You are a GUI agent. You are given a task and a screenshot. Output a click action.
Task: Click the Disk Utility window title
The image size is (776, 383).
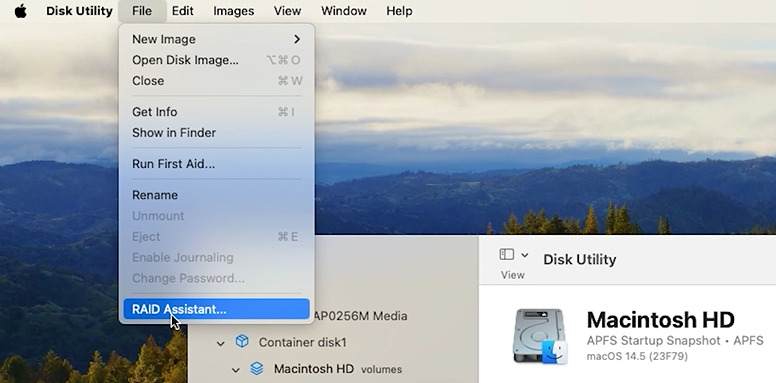[x=580, y=259]
